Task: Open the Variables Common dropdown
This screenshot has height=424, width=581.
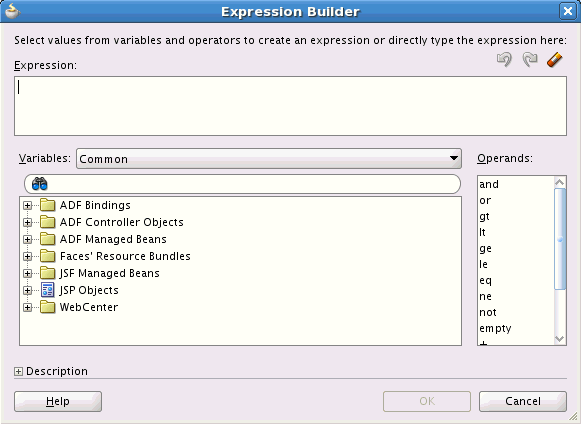Action: pyautogui.click(x=269, y=159)
